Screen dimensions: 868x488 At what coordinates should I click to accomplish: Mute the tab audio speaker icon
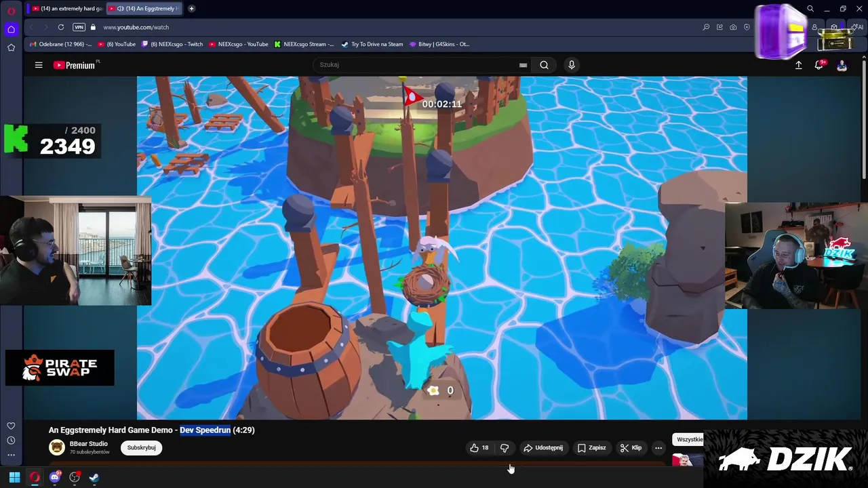[121, 8]
